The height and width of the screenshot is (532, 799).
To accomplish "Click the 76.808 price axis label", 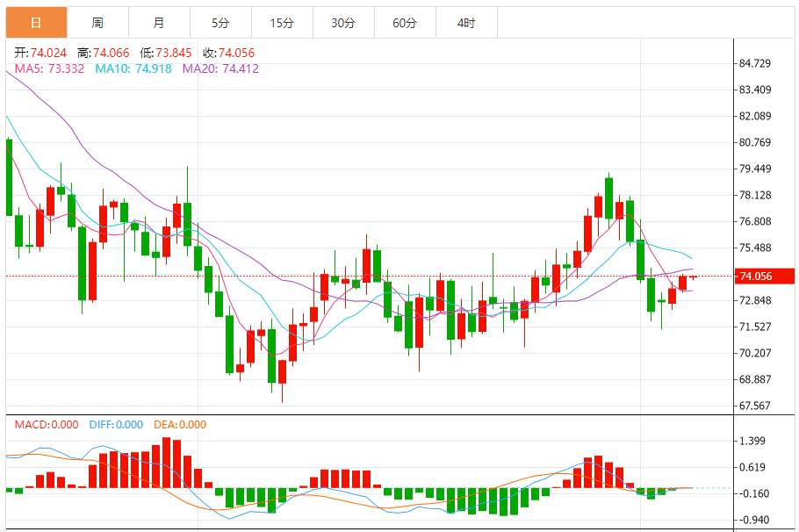I will click(755, 221).
